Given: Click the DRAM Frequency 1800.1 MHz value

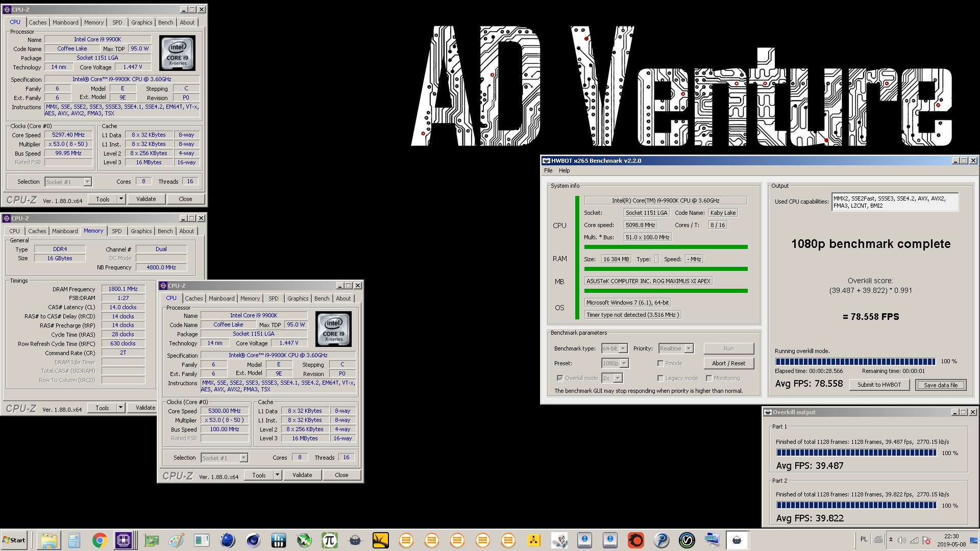Looking at the screenshot, I should (x=123, y=289).
